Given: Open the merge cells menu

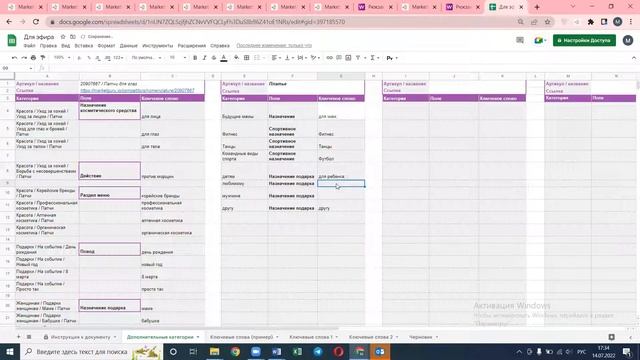Looking at the screenshot, I should point(258,58).
